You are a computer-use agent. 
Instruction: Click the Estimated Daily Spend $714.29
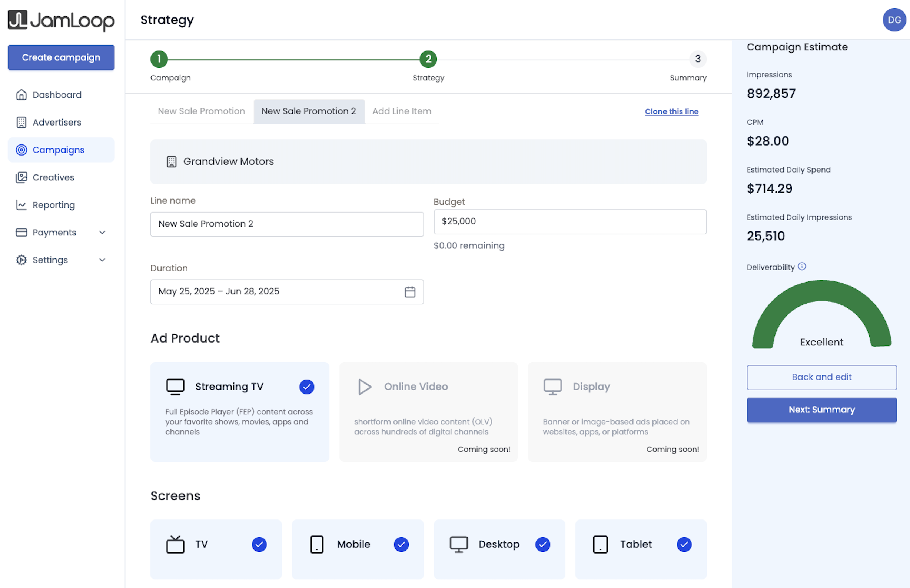[770, 188]
